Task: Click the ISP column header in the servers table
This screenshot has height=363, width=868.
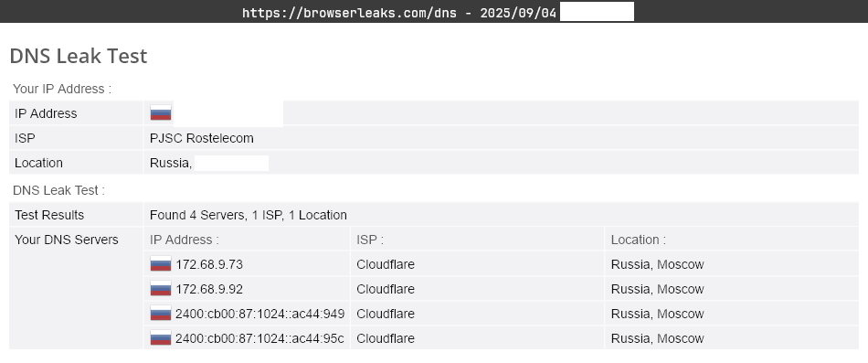Action: point(370,240)
